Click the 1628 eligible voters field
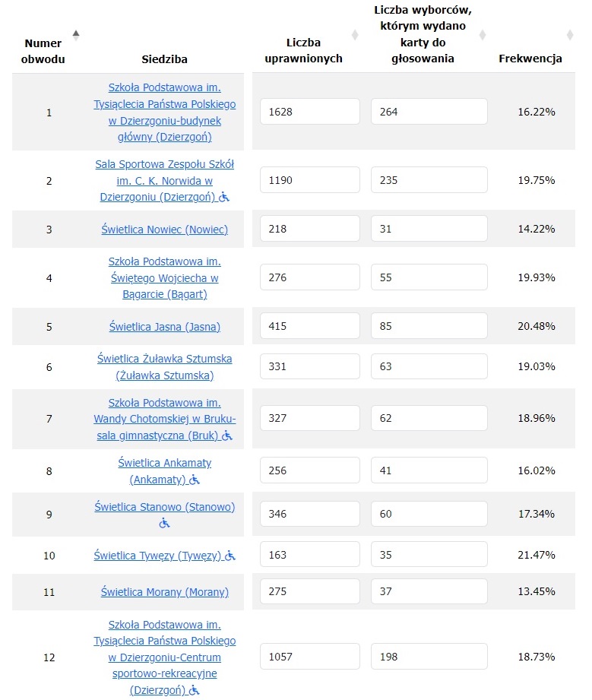The image size is (592, 700). pyautogui.click(x=310, y=112)
